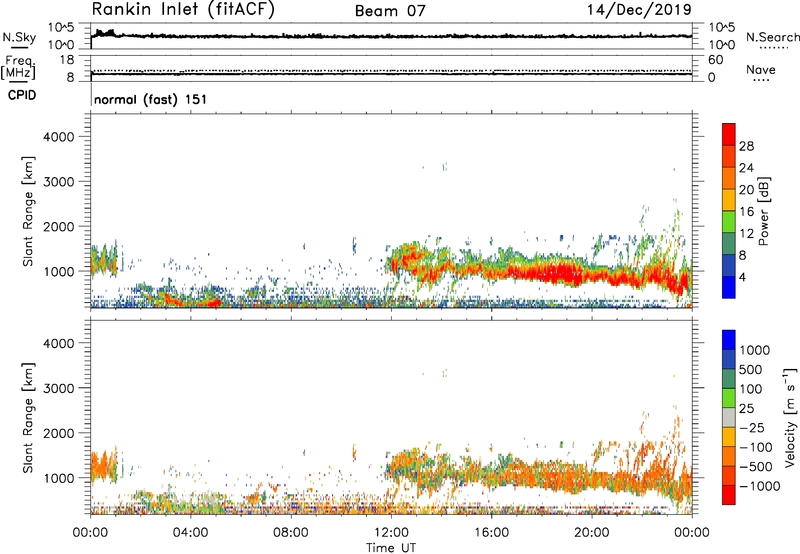Click the noise spike at the start of the N.Sky trace
800x554 pixels.
click(x=104, y=33)
